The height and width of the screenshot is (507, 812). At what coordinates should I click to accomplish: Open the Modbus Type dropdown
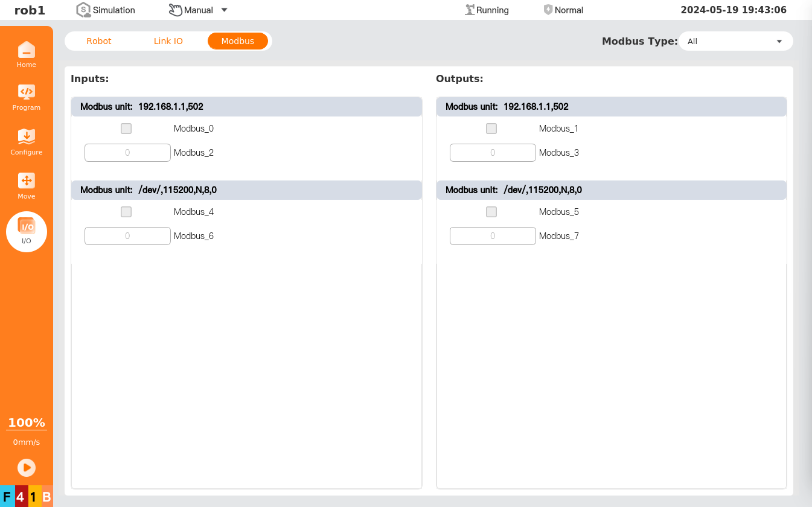[x=735, y=41]
